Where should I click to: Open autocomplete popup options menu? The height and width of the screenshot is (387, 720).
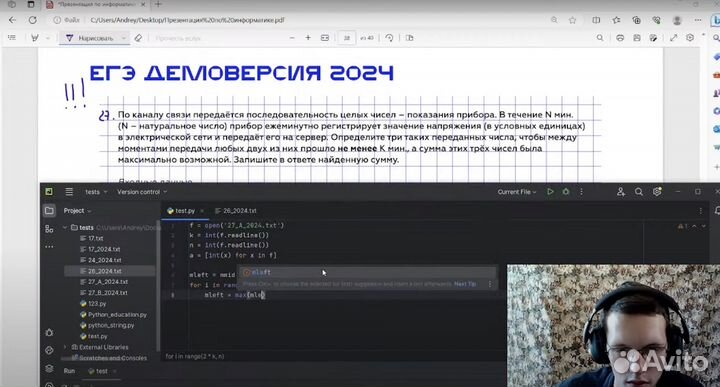coord(490,284)
